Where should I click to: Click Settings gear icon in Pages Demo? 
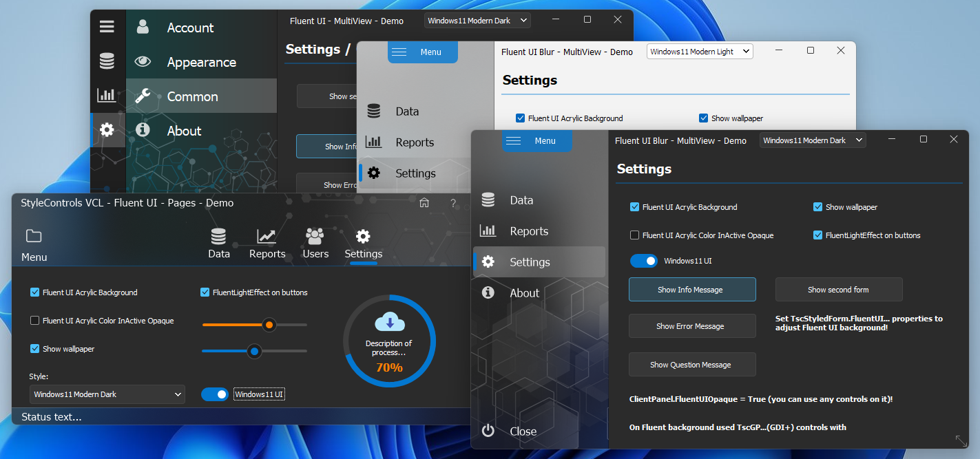click(363, 237)
